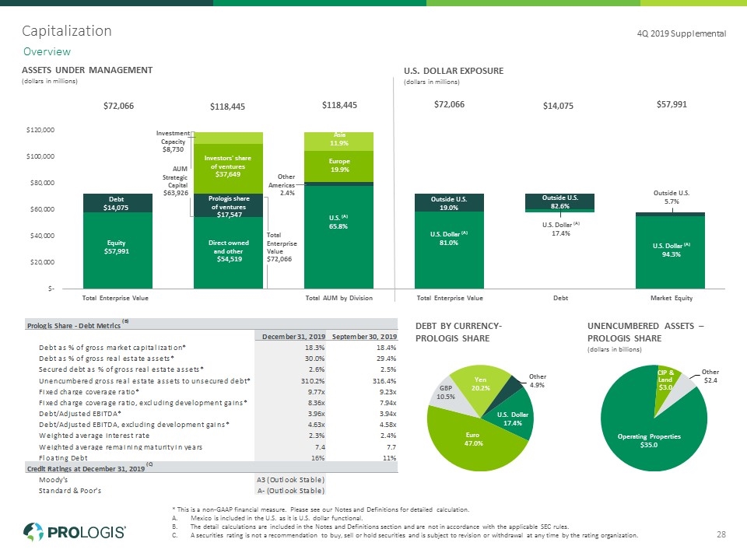
Task: Click the '$120,000' y-axis value
Action: click(x=40, y=130)
